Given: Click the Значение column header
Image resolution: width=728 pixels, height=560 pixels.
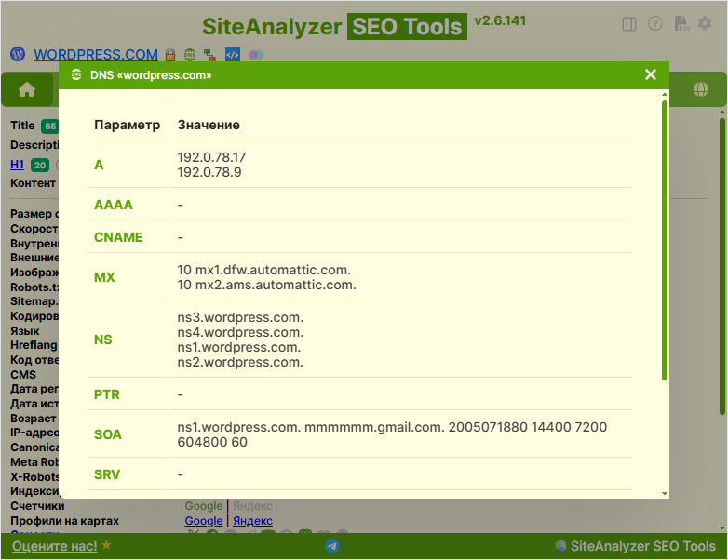Looking at the screenshot, I should tap(209, 125).
